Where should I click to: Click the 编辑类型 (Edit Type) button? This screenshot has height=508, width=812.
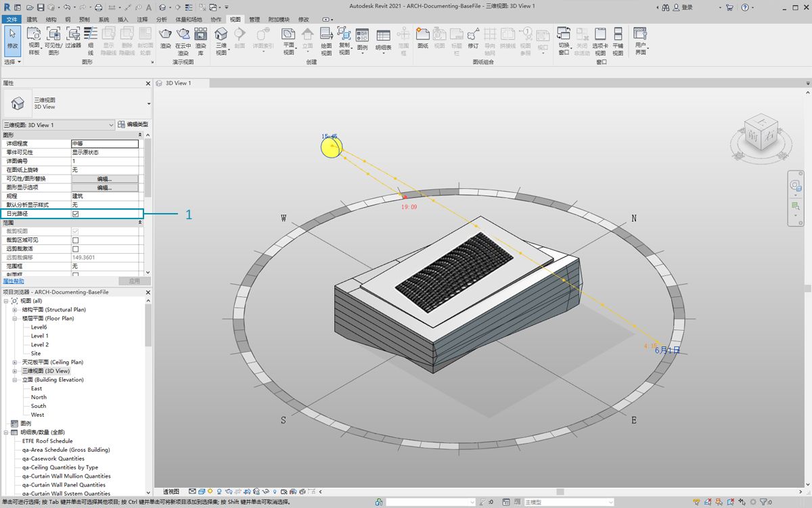(x=133, y=125)
